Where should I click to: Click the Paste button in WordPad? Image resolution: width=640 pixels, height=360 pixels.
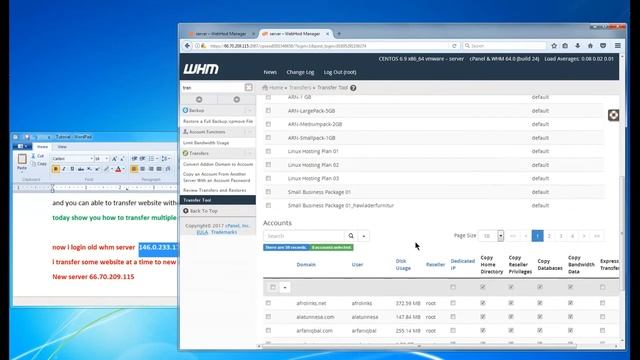point(22,162)
